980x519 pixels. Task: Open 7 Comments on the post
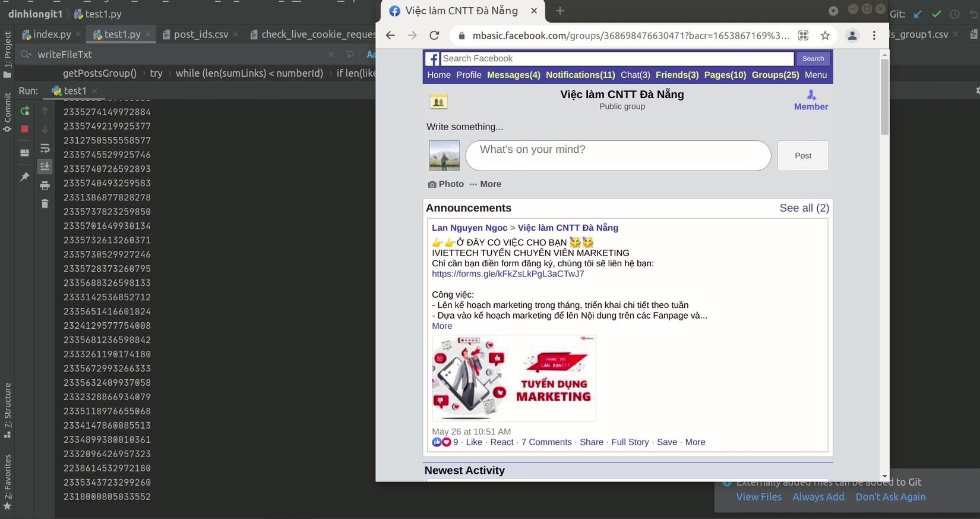pyautogui.click(x=546, y=442)
